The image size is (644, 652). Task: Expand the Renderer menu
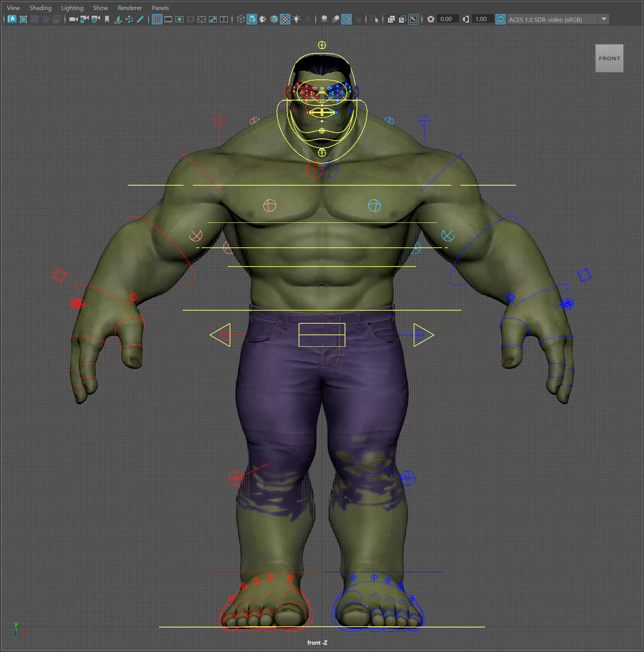coord(130,8)
